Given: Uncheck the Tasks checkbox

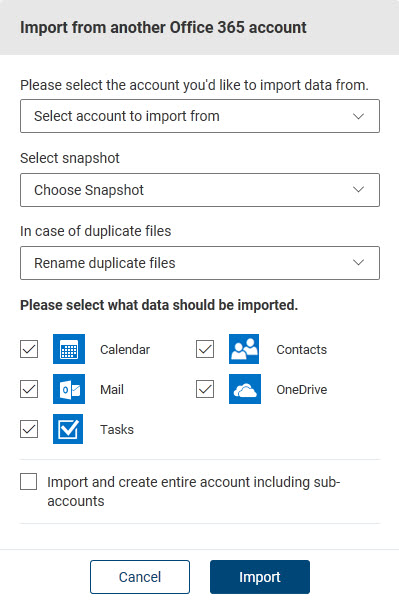Looking at the screenshot, I should 29,429.
